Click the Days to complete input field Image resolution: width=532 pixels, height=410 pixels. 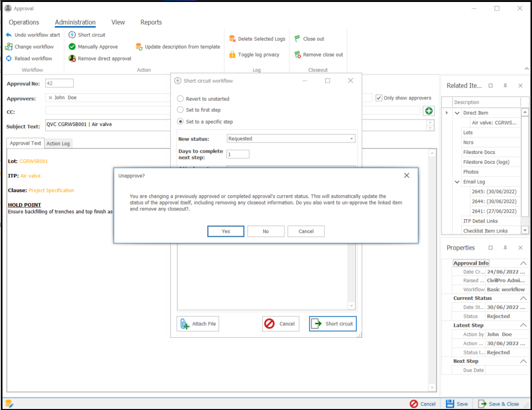coord(238,154)
